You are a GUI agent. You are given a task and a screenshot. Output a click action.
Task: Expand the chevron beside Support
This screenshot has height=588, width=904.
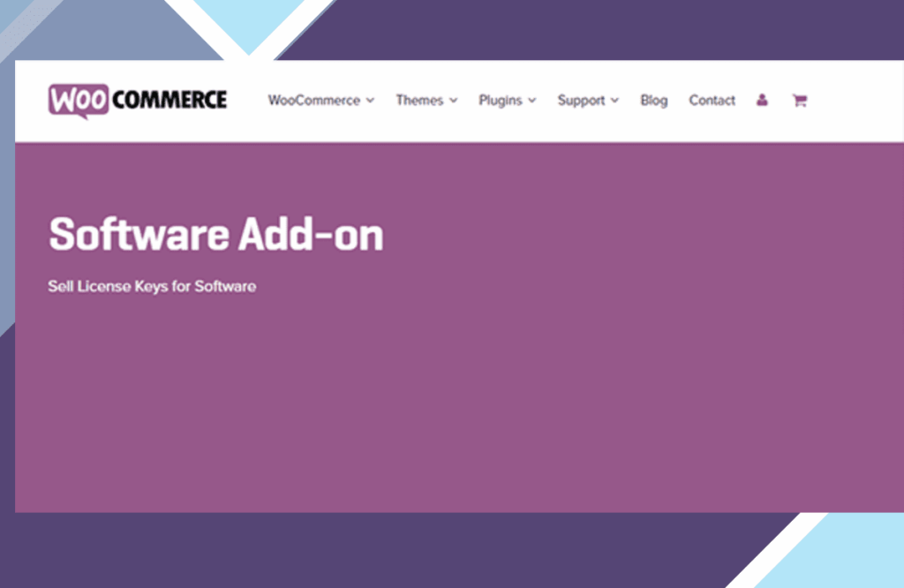(x=615, y=101)
